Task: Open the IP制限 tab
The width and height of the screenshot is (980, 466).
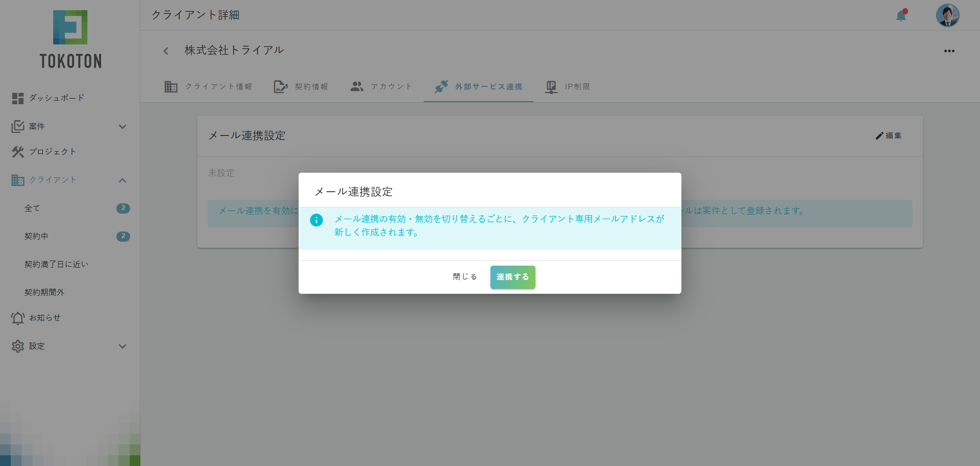Action: tap(568, 86)
